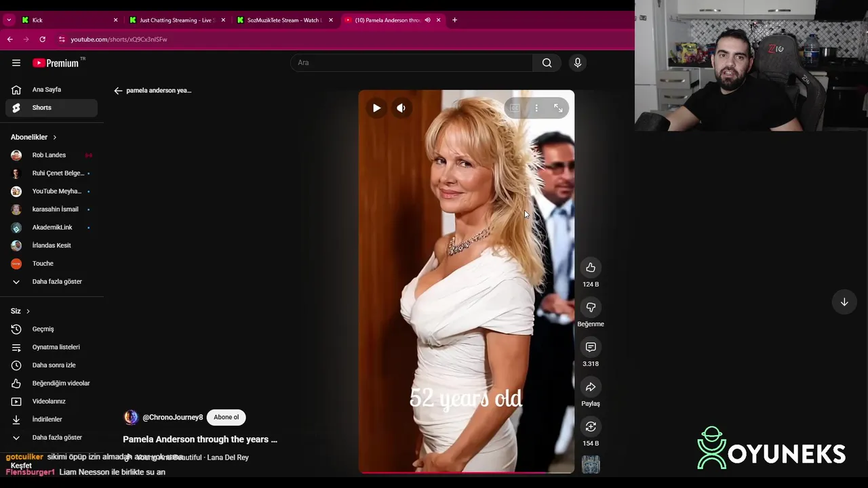Switch to Just Chatting Streaming tab

point(176,20)
